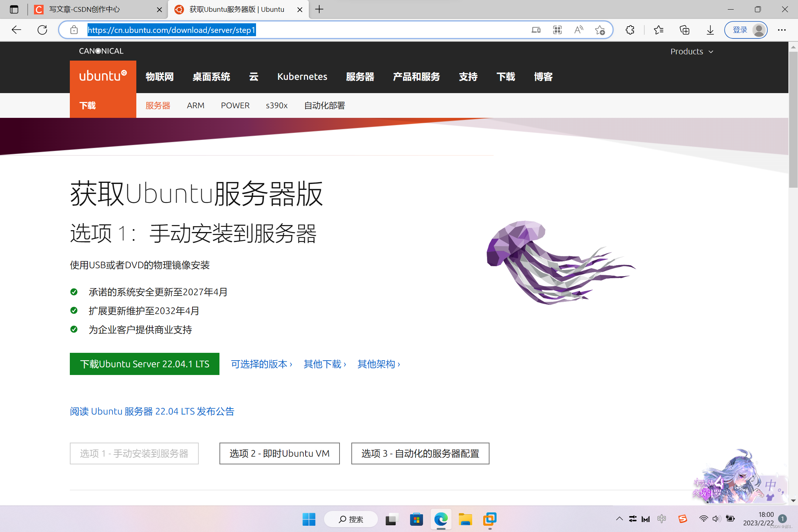The image size is (798, 532).
Task: Toggle the input method 中 indicator in tray
Action: 661,519
